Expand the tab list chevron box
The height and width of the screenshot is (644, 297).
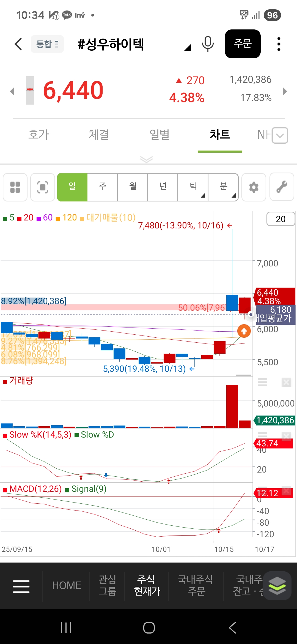[280, 135]
